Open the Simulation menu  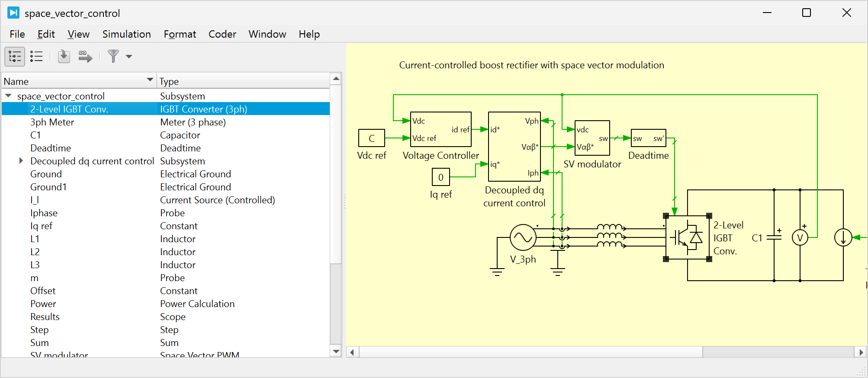[126, 34]
